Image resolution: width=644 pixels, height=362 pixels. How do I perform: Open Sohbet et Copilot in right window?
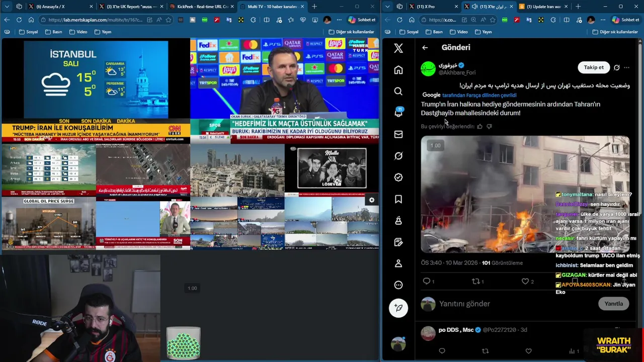pyautogui.click(x=625, y=20)
